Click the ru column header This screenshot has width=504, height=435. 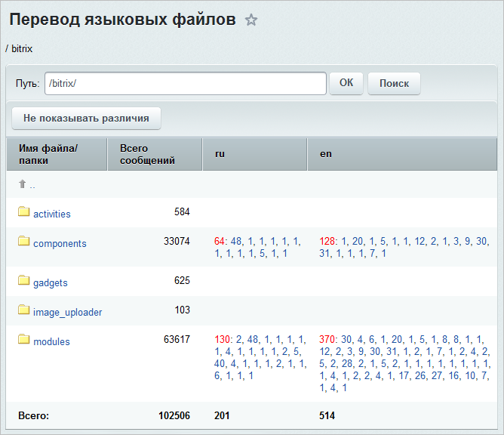coord(254,154)
